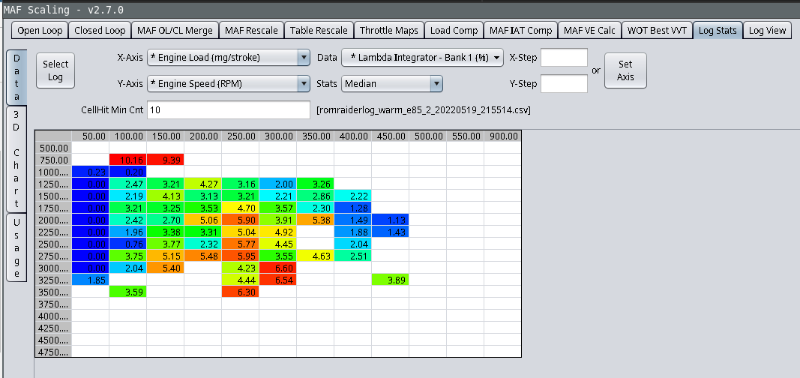This screenshot has width=800, height=378.
Task: Expand the Stats Median dropdown
Action: (x=392, y=84)
